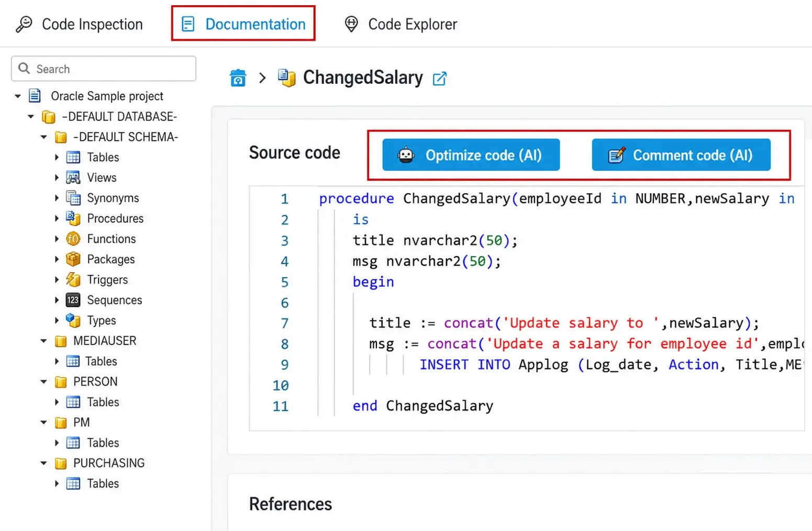Click the Views icon in tree
Viewport: 812px width, 531px height.
(73, 178)
